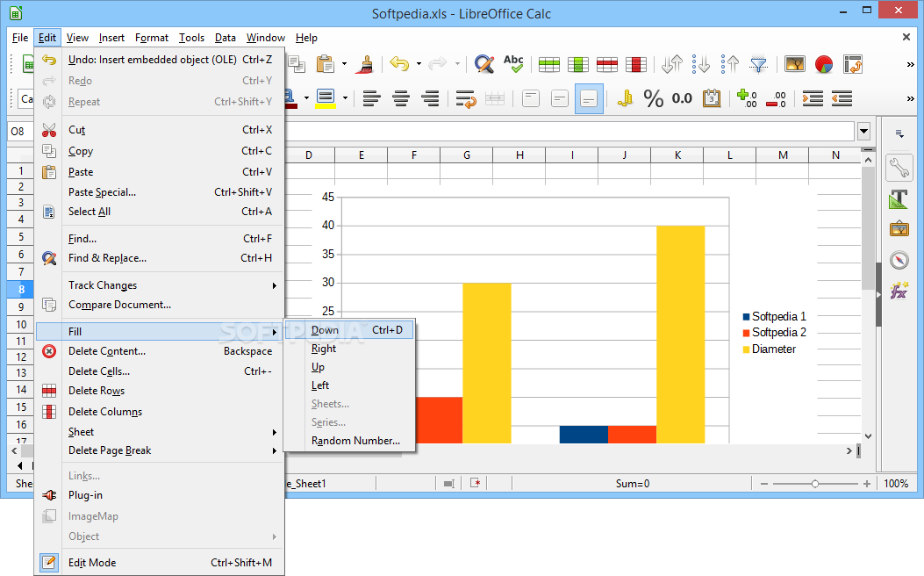
Task: Open sidebar Properties wrench icon
Action: coord(899,168)
